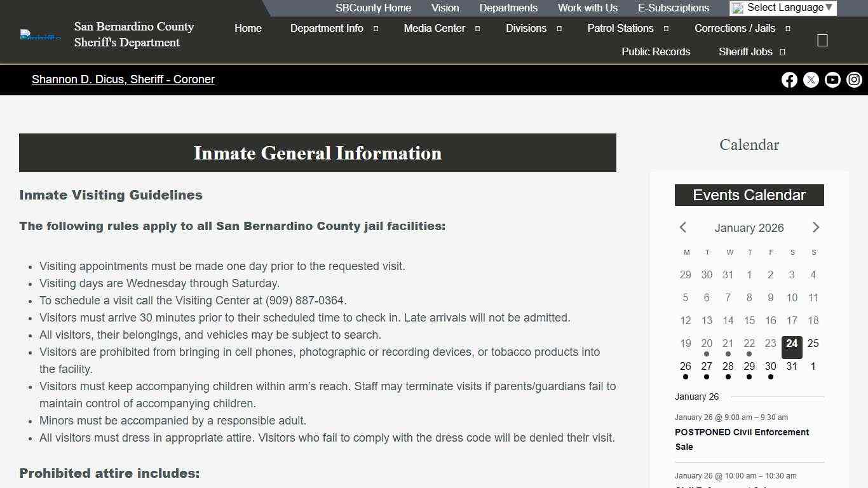
Task: Select January 24 on the events calendar
Action: (792, 347)
